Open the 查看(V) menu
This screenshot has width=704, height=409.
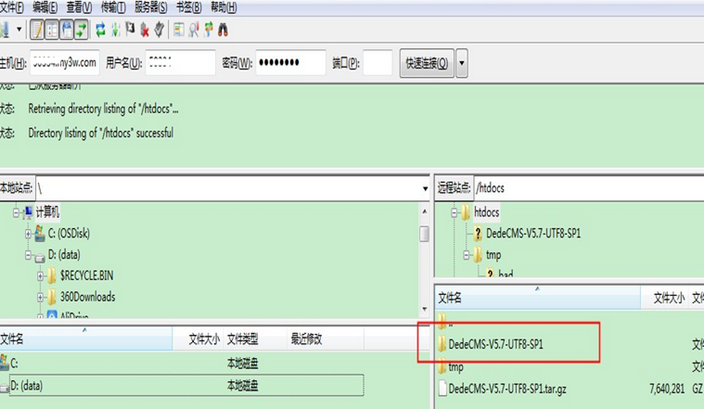[x=79, y=7]
